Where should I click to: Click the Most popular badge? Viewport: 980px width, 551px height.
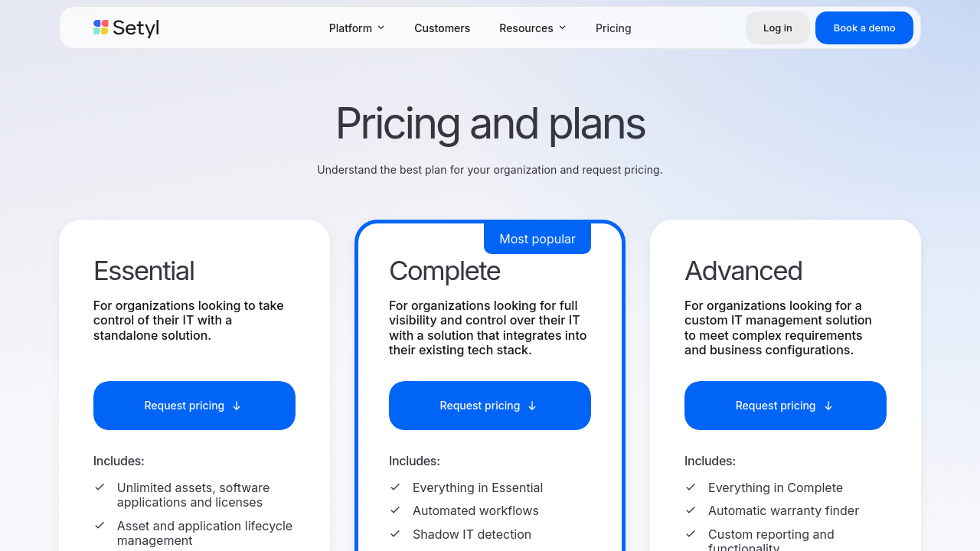(537, 239)
